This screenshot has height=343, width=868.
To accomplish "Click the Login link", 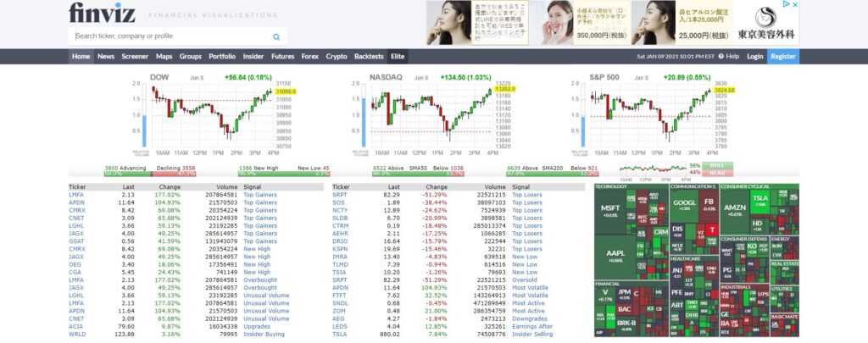I will 754,57.
